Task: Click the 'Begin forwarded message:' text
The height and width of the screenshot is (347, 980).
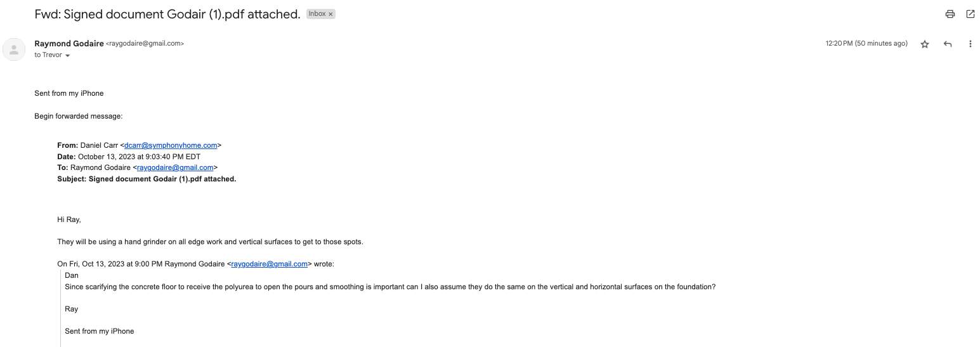Action: coord(78,116)
